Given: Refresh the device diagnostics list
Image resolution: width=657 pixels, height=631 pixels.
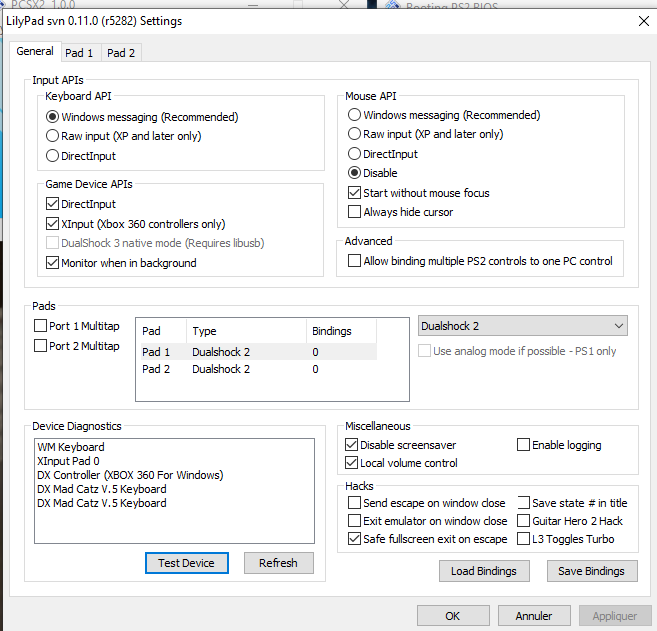Looking at the screenshot, I should tap(278, 563).
